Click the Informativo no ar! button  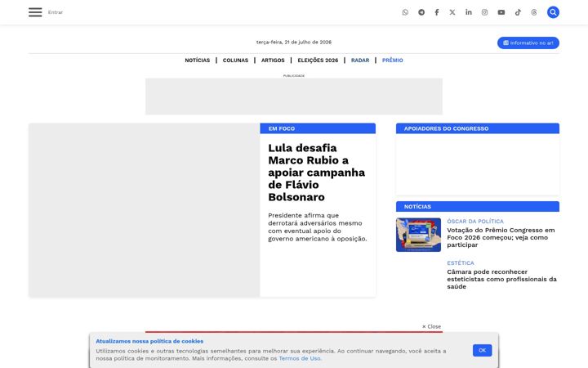coord(528,43)
